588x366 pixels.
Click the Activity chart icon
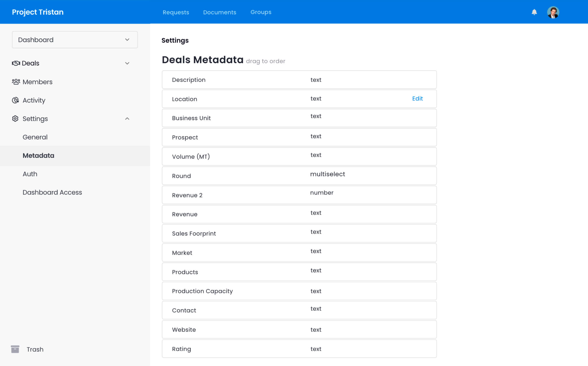15,100
